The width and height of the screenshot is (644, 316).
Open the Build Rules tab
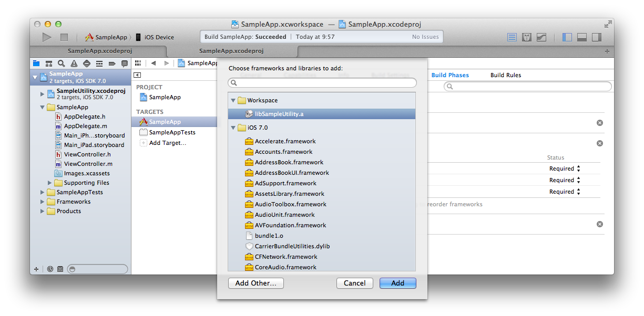click(505, 75)
